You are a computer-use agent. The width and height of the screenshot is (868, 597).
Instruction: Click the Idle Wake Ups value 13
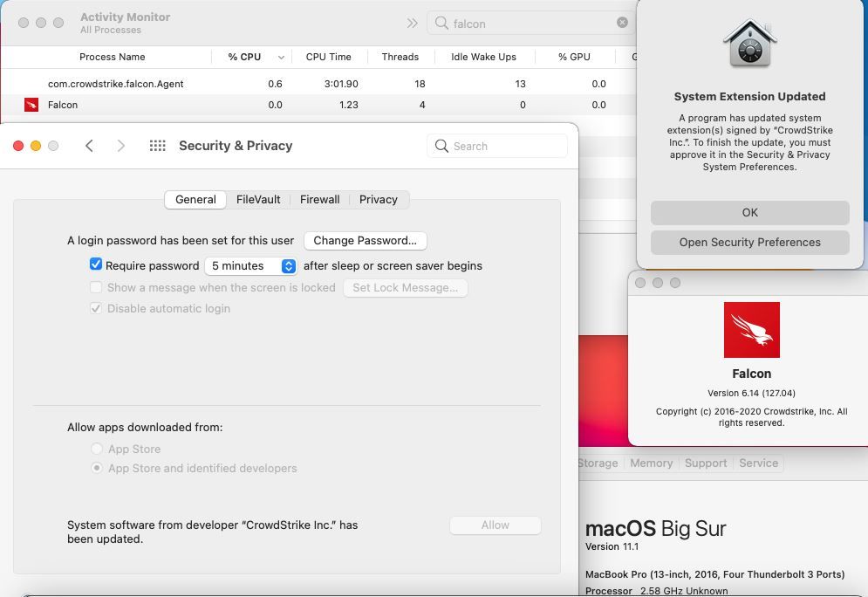click(520, 84)
